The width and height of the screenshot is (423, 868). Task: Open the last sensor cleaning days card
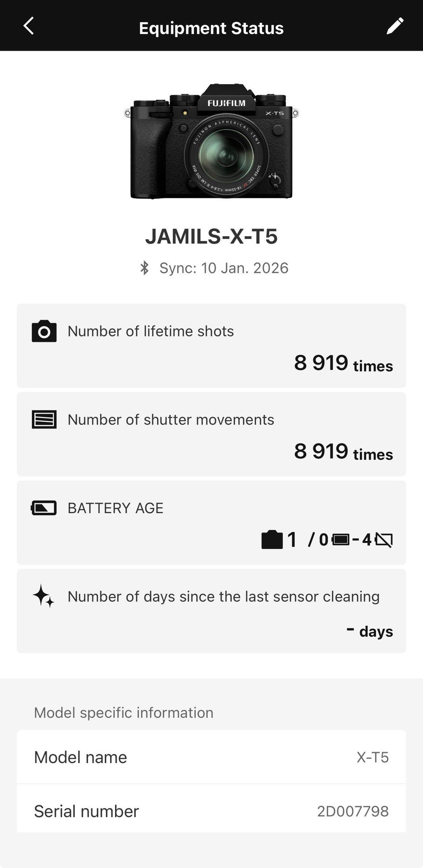pyautogui.click(x=211, y=611)
